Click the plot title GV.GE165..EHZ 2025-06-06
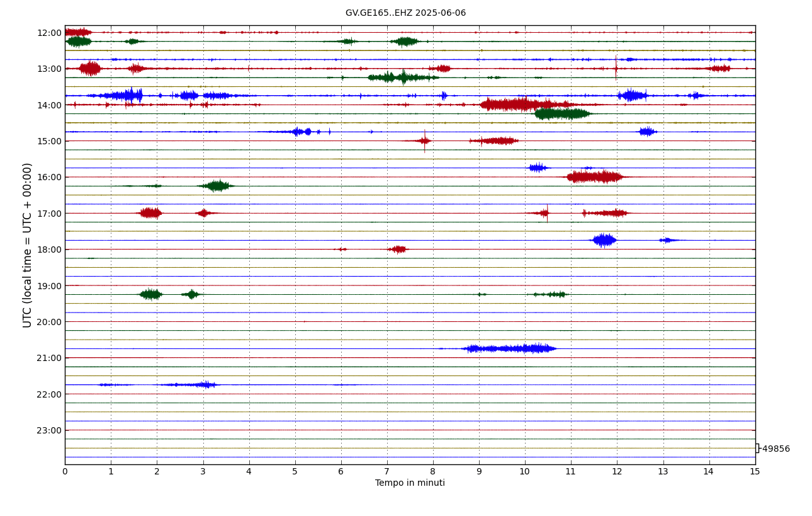812x516 pixels. point(405,13)
